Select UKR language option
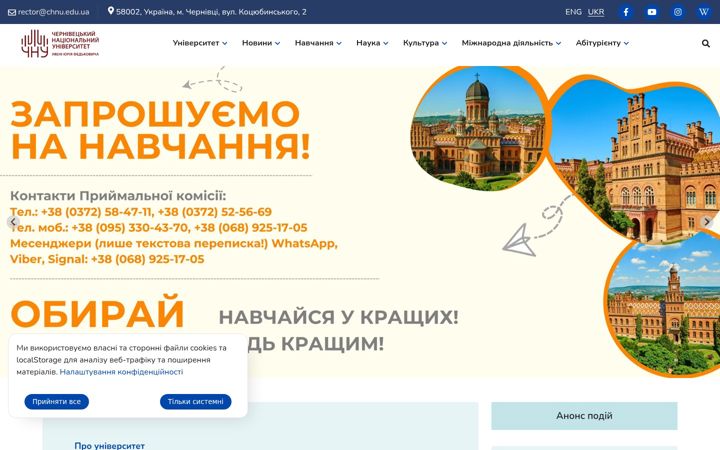The image size is (720, 450). (x=596, y=12)
